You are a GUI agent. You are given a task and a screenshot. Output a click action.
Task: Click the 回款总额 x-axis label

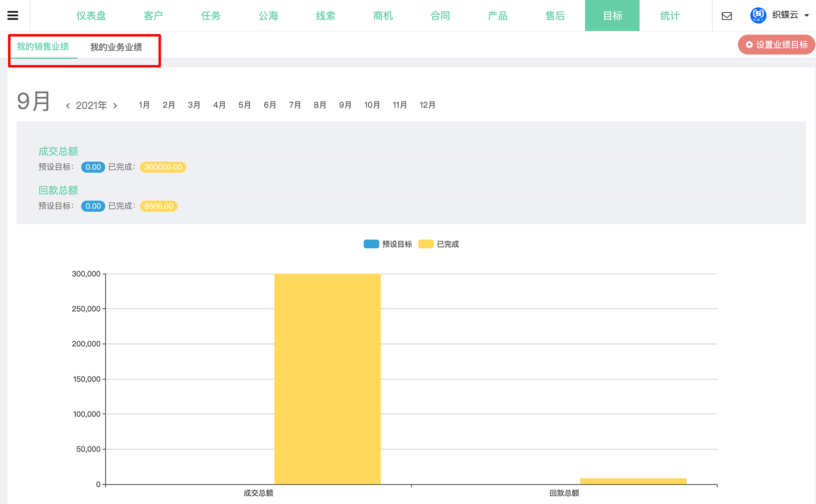[564, 493]
